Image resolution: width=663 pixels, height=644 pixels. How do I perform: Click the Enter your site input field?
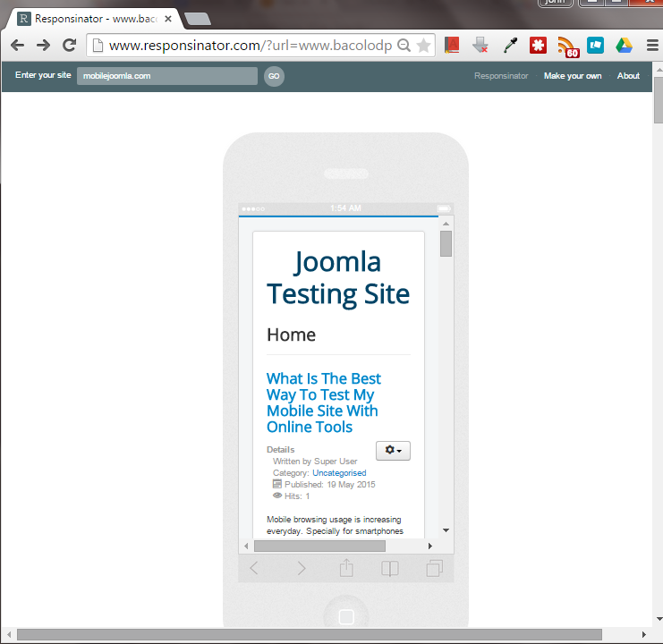click(167, 76)
